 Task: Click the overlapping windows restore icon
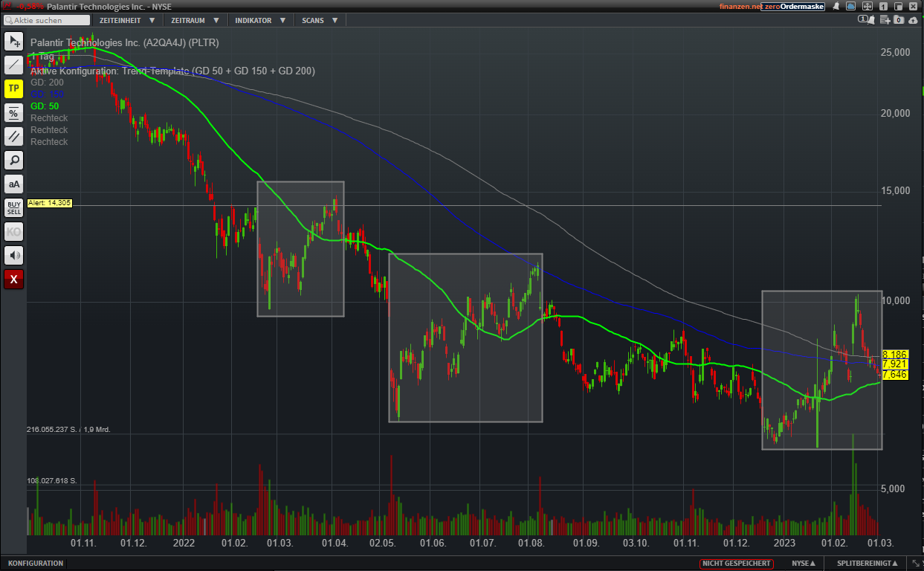[x=898, y=7]
